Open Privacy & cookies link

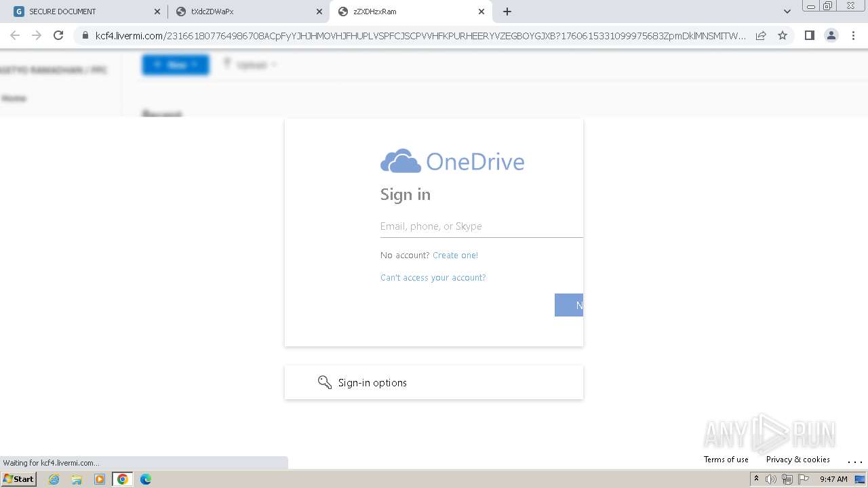797,460
